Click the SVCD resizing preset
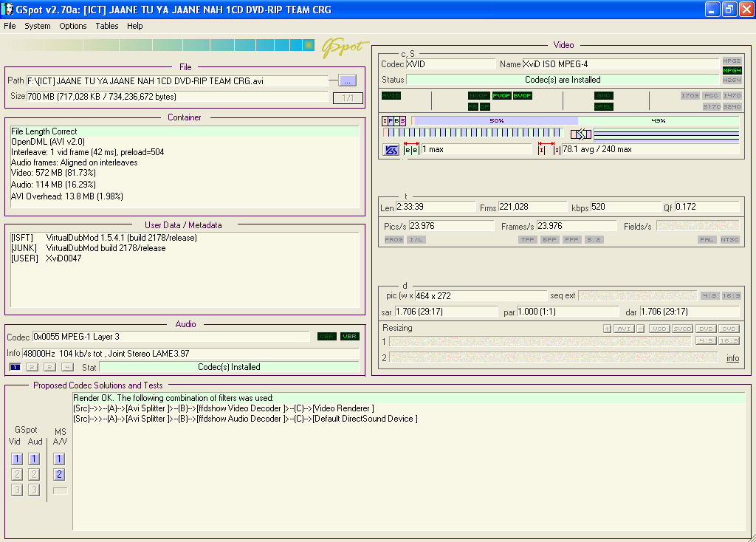The width and height of the screenshot is (756, 542). [682, 329]
